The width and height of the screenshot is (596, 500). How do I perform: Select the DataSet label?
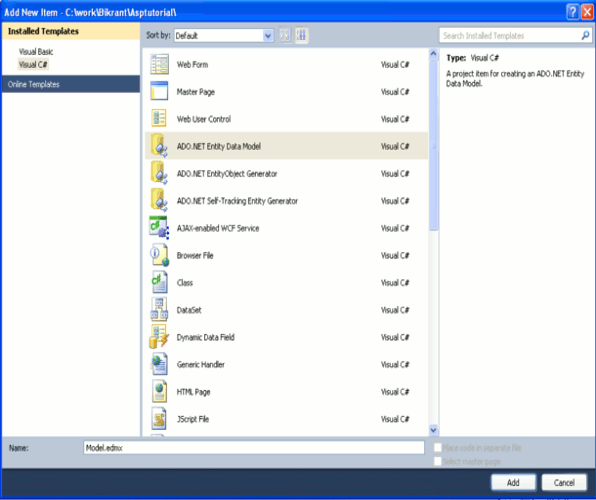[189, 310]
